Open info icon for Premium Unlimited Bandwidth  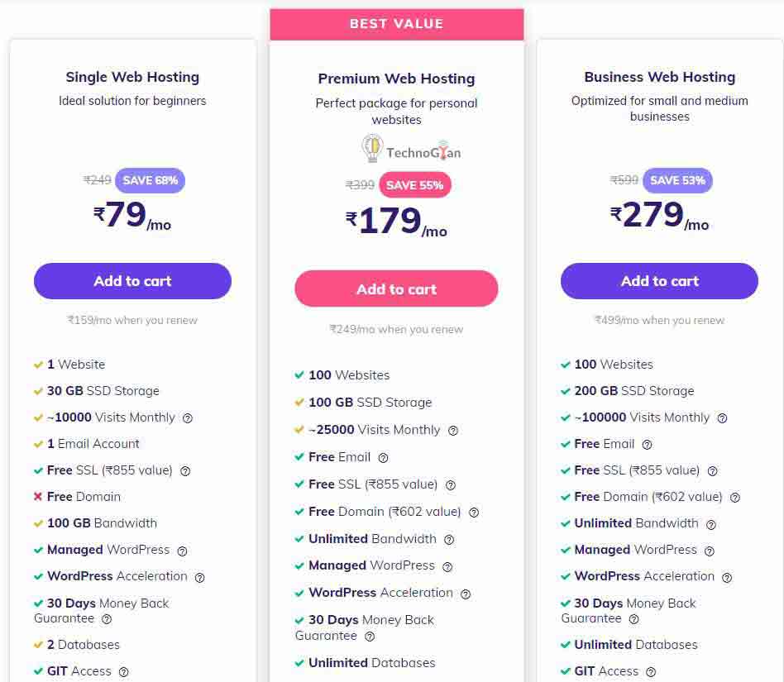(449, 540)
